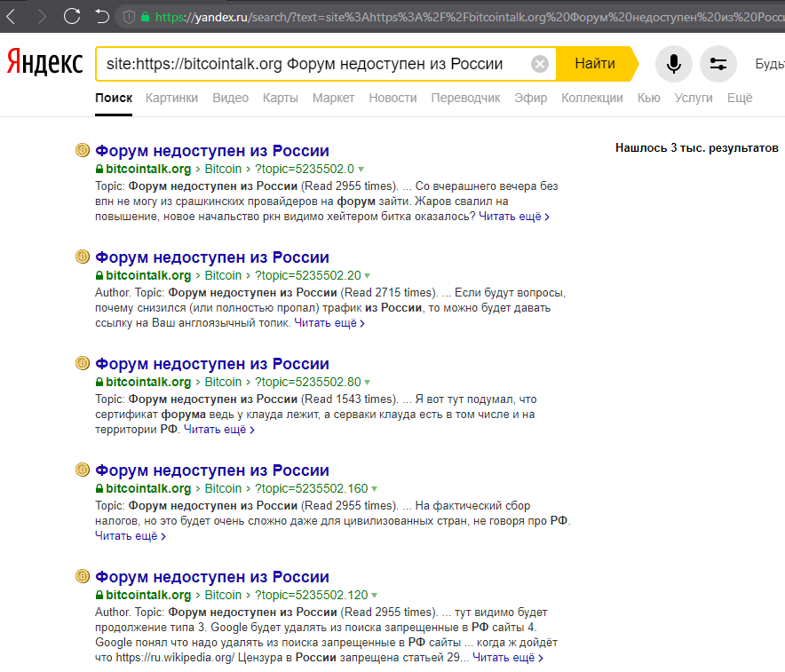Open the Ещё menu

pyautogui.click(x=740, y=98)
